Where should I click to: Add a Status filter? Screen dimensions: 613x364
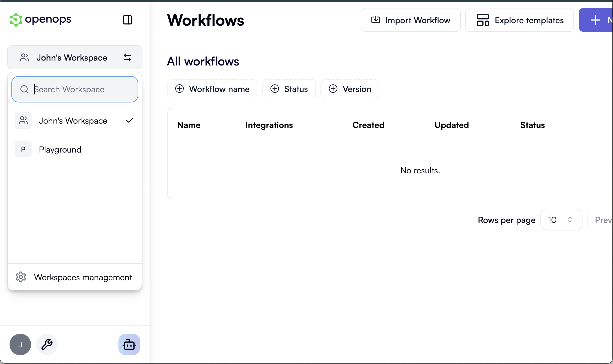pyautogui.click(x=289, y=89)
